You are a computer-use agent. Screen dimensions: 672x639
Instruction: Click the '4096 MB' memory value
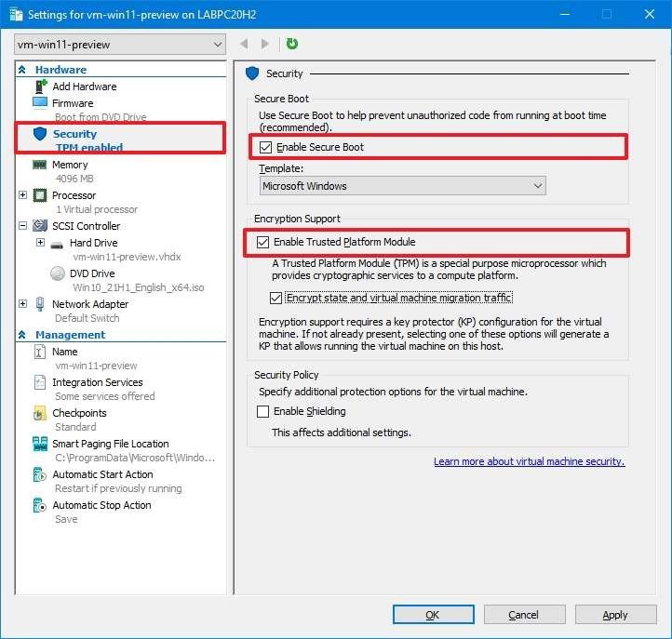(x=74, y=179)
